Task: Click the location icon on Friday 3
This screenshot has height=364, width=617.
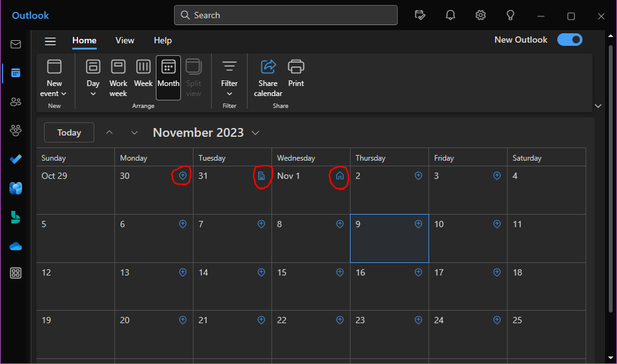Action: [x=497, y=176]
